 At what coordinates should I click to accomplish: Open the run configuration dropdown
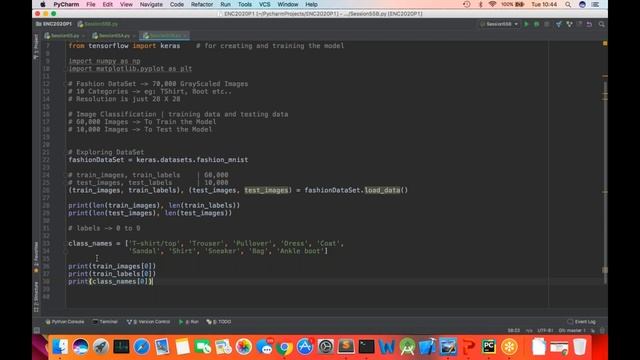point(499,24)
